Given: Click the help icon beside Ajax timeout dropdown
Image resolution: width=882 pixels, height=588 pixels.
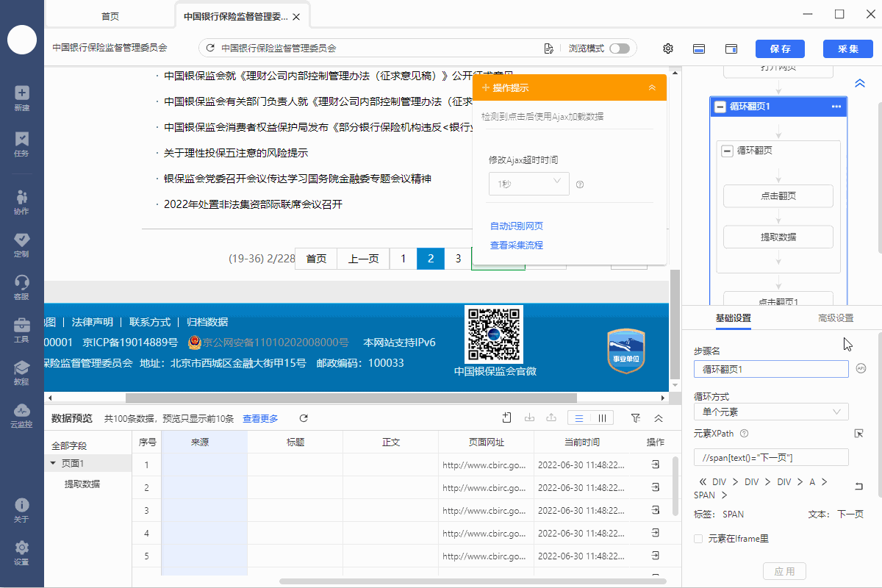Looking at the screenshot, I should (580, 184).
